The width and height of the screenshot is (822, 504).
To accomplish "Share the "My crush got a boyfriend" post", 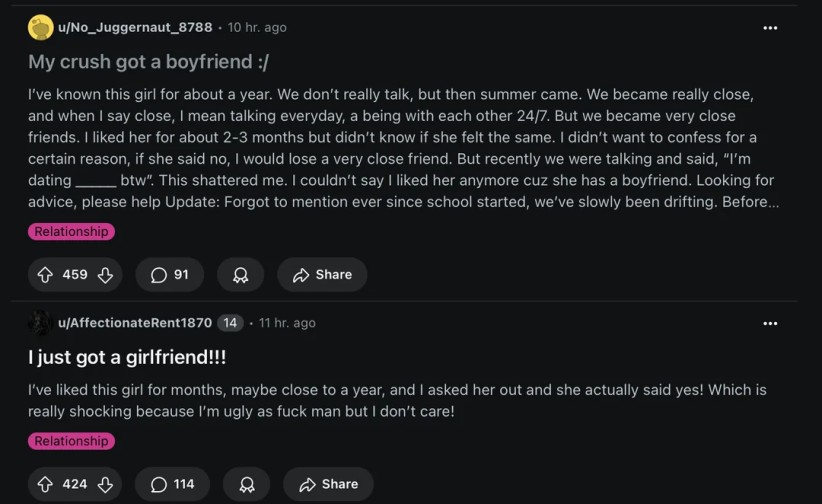I will [322, 275].
